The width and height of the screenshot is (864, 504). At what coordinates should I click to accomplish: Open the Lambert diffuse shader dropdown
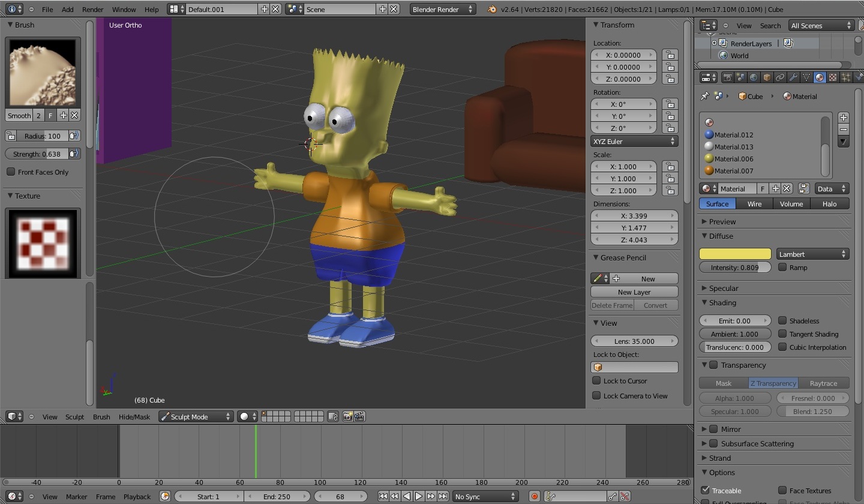coord(812,254)
